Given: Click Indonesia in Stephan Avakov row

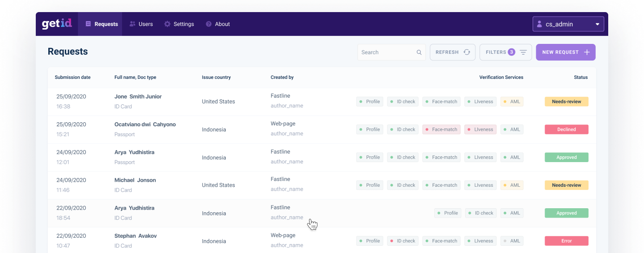Looking at the screenshot, I should click(214, 241).
